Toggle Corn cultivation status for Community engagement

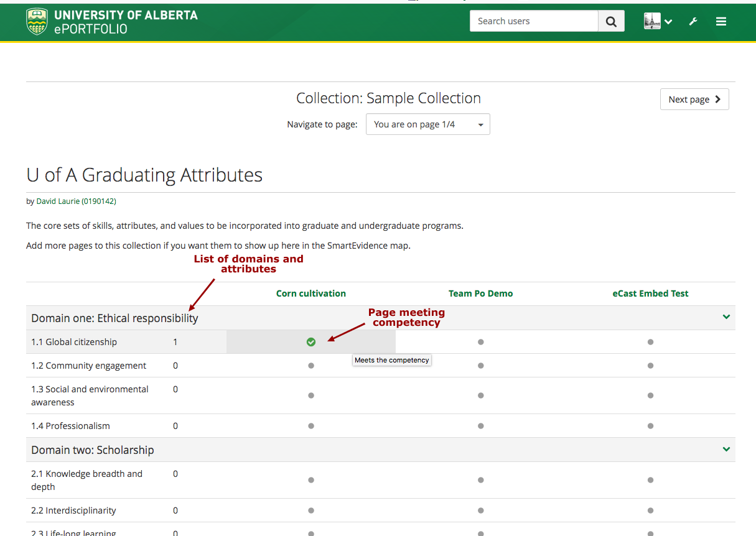[x=311, y=366]
